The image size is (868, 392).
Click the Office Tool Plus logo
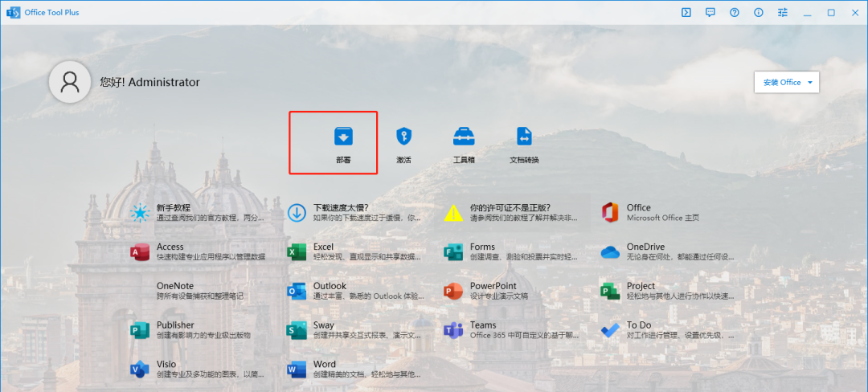[x=14, y=12]
